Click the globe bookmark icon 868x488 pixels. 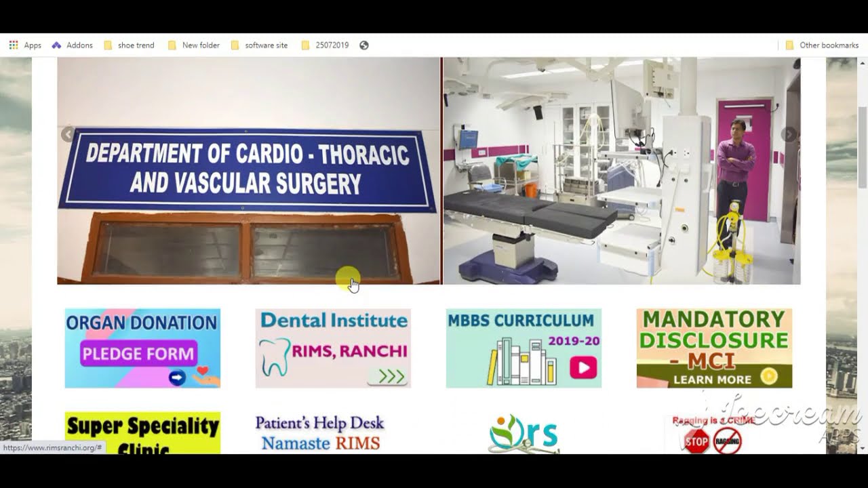click(x=364, y=45)
